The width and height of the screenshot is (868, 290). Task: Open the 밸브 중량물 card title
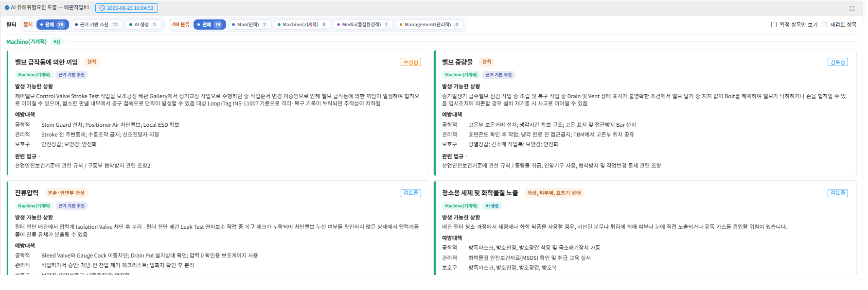coord(457,62)
